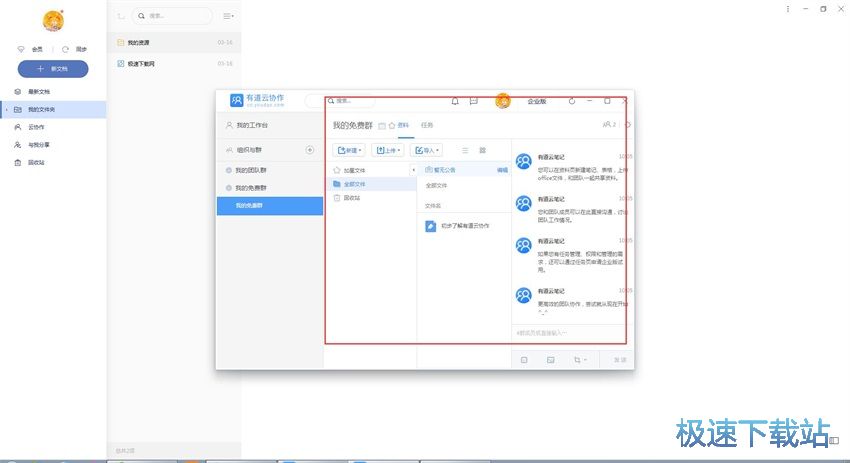850x463 pixels.
Task: Open the list view options dropdown
Action: coord(228,16)
